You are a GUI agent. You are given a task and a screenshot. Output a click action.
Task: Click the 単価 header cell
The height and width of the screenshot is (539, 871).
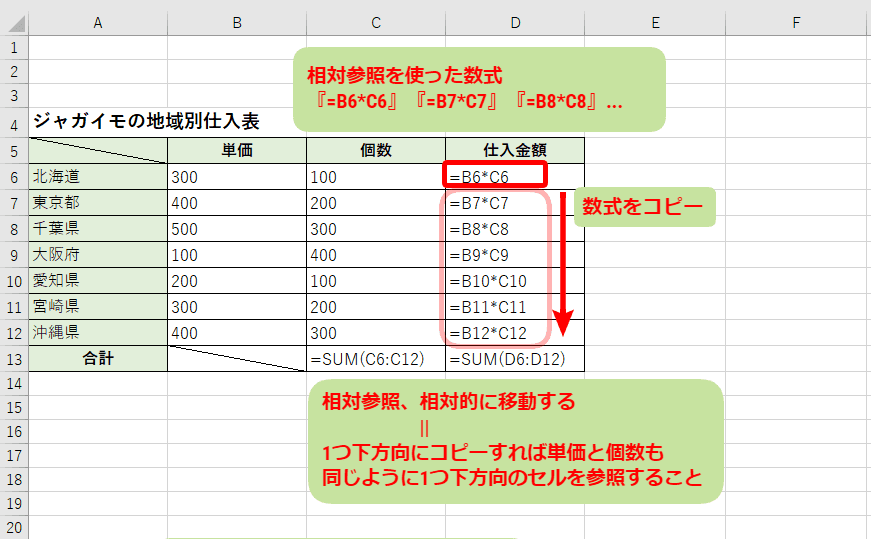(237, 151)
